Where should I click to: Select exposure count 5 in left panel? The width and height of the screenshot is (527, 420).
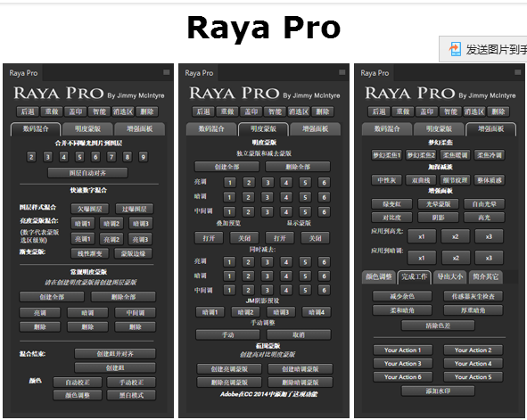tap(79, 157)
